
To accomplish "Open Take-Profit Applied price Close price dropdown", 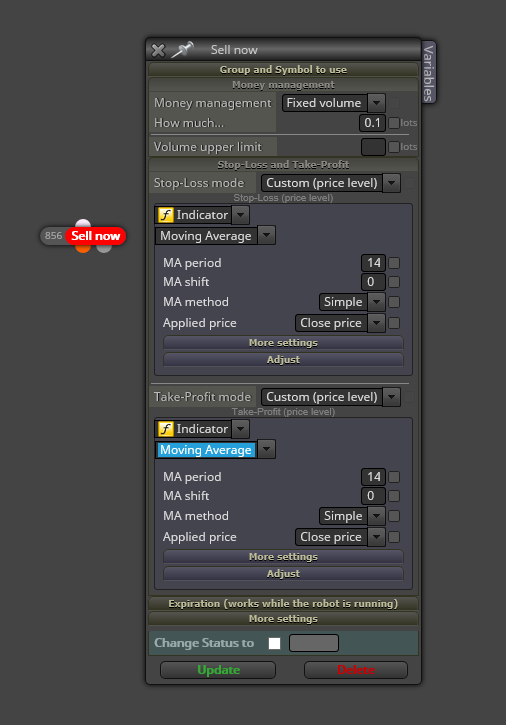I will point(340,537).
